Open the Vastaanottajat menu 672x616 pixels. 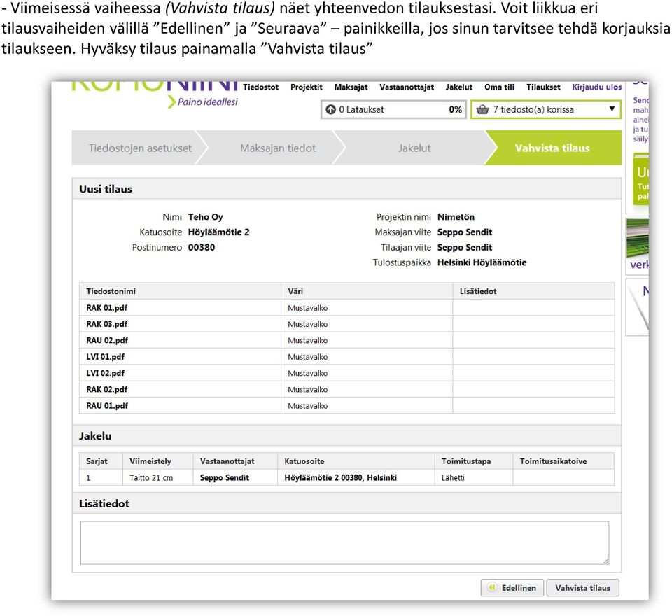[x=407, y=87]
